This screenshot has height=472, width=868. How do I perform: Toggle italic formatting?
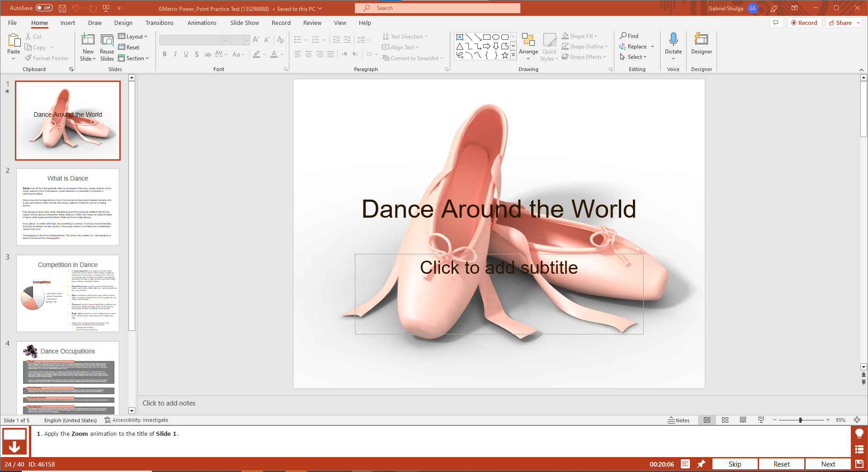click(175, 54)
